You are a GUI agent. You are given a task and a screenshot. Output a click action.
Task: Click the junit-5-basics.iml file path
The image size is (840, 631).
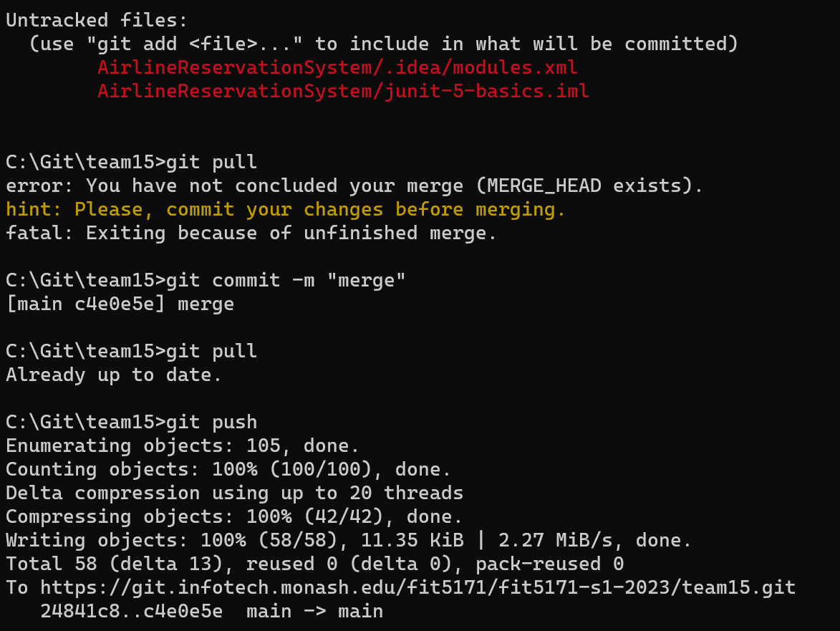343,91
